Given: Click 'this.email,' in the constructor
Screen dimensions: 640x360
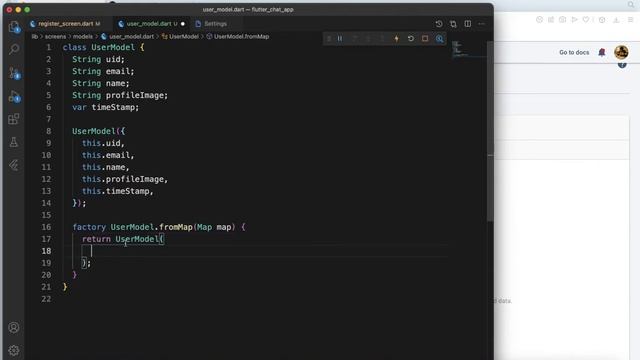Looking at the screenshot, I should click(108, 155).
